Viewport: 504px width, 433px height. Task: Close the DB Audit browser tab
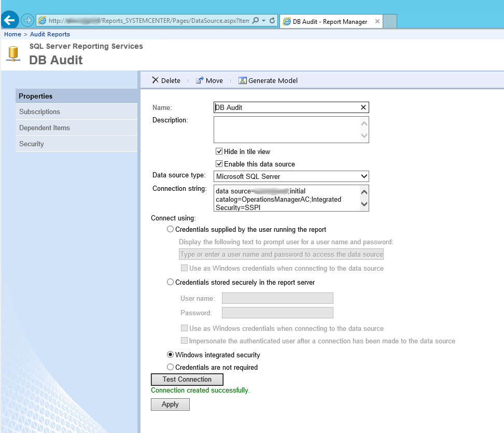pos(377,21)
